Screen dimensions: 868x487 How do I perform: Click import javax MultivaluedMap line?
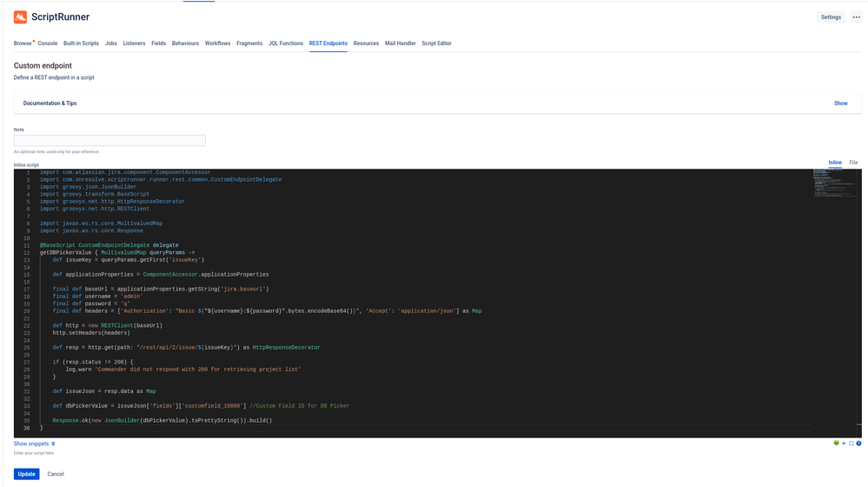point(102,223)
